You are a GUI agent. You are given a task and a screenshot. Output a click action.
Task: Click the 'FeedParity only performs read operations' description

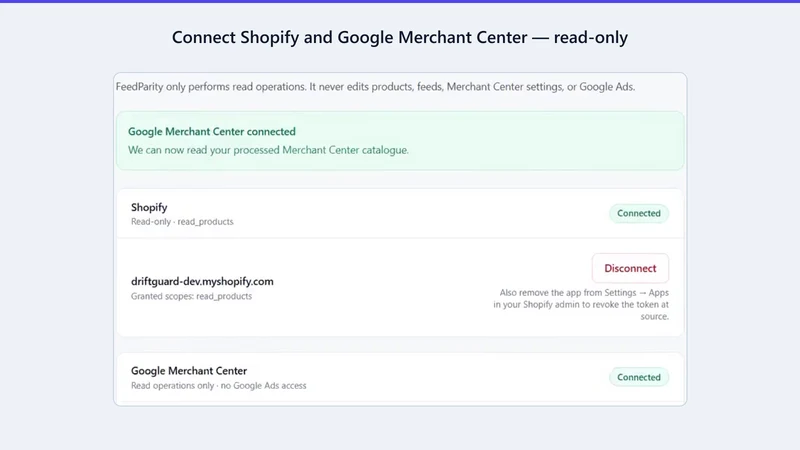click(376, 87)
